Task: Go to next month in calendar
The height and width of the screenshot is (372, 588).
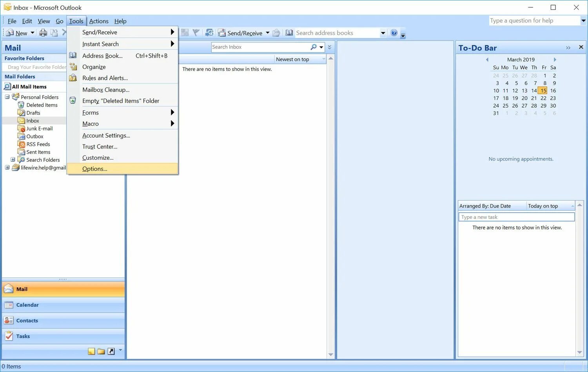Action: (555, 60)
